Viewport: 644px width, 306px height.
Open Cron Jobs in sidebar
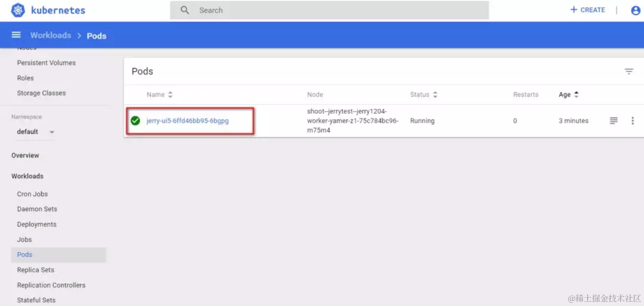click(33, 194)
